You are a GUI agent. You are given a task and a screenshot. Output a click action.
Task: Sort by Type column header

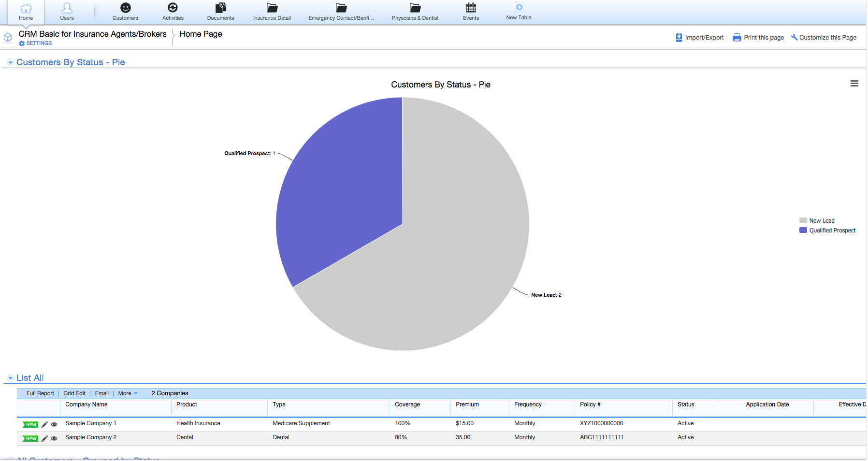[x=279, y=404]
